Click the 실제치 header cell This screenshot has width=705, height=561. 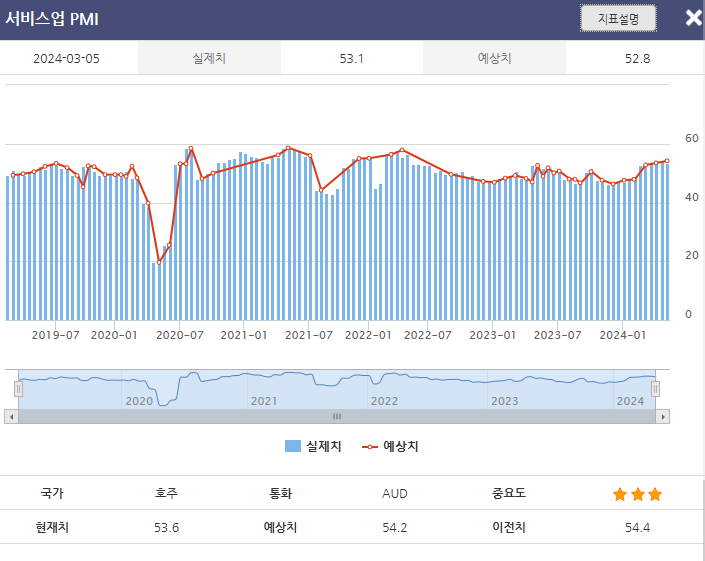209,58
